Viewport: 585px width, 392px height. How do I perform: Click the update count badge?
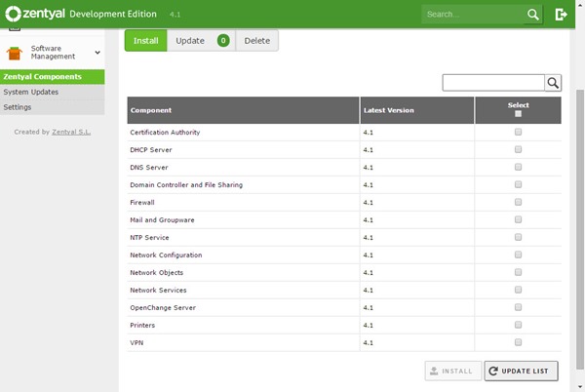click(223, 41)
